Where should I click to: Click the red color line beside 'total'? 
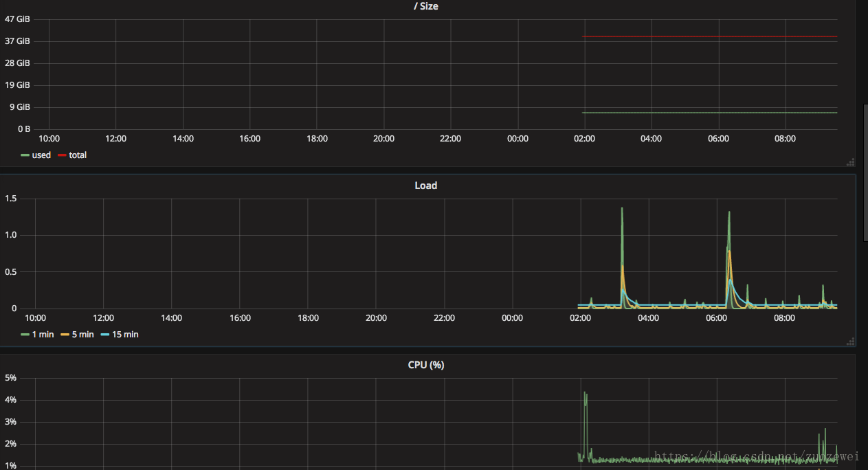[62, 155]
